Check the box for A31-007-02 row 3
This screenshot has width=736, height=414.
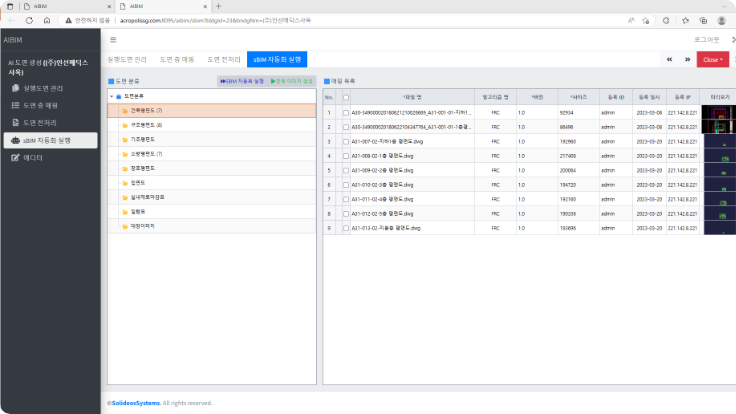(x=346, y=142)
